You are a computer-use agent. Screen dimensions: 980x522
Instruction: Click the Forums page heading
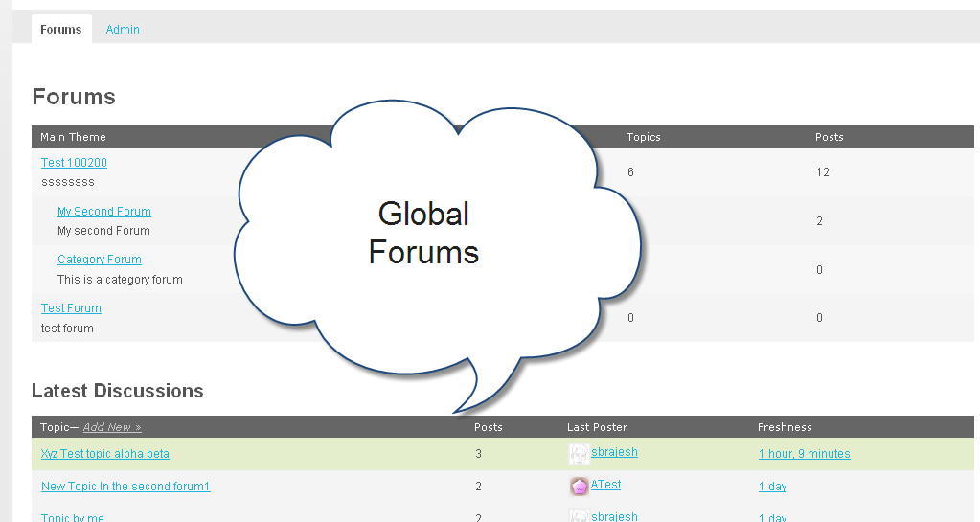coord(74,97)
